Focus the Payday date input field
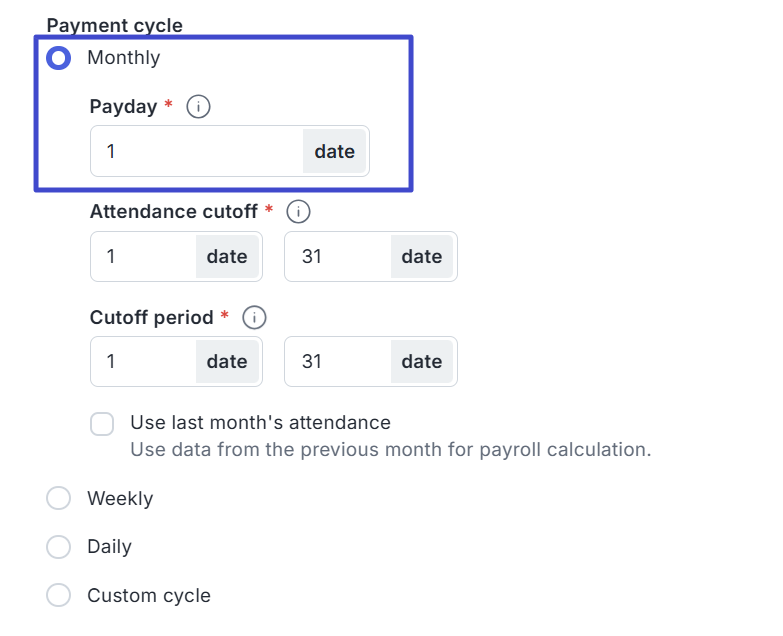 (x=197, y=152)
